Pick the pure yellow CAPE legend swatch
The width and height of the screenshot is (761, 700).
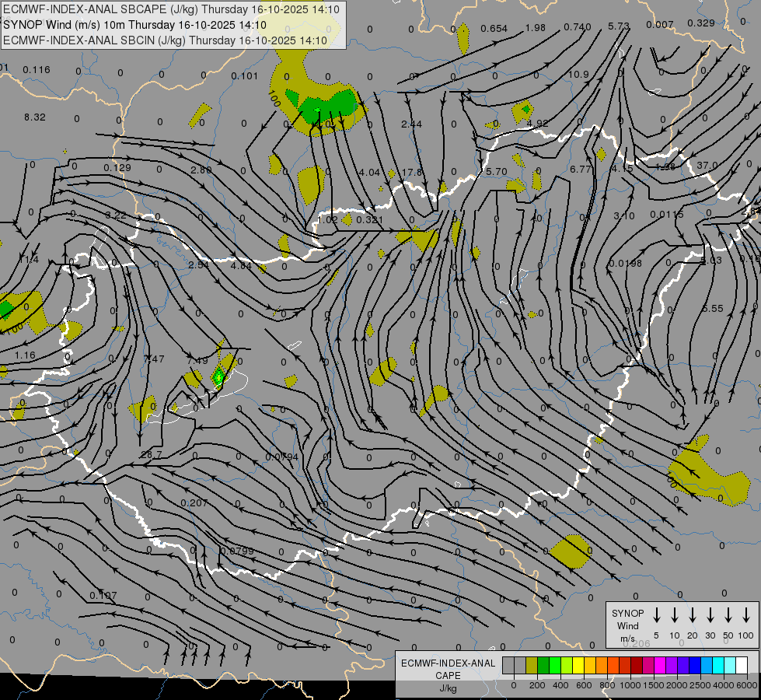[x=578, y=665]
